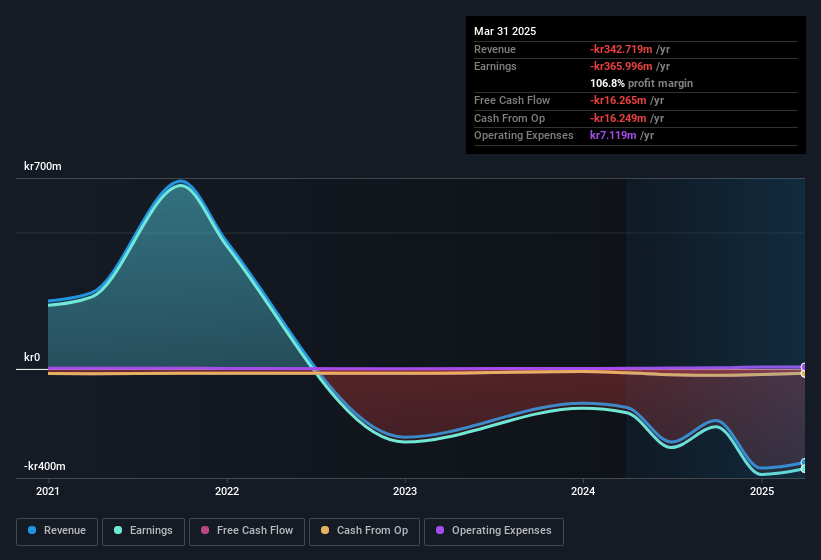Click the 2024 x-axis label
The height and width of the screenshot is (560, 821).
[583, 491]
